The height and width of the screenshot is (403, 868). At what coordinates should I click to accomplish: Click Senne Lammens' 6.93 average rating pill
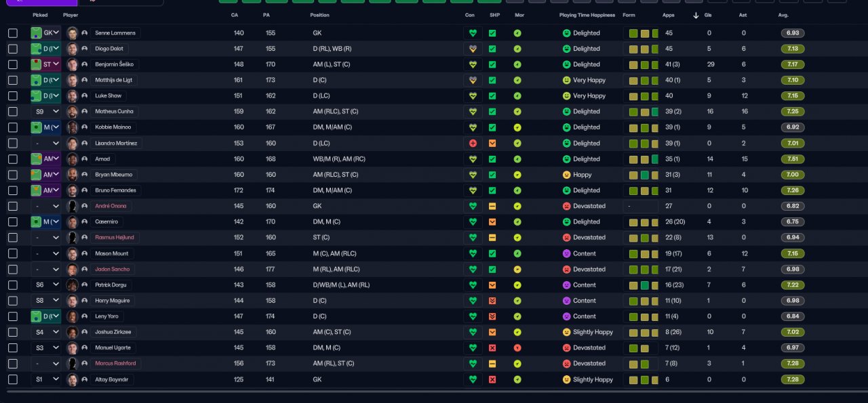(x=793, y=33)
